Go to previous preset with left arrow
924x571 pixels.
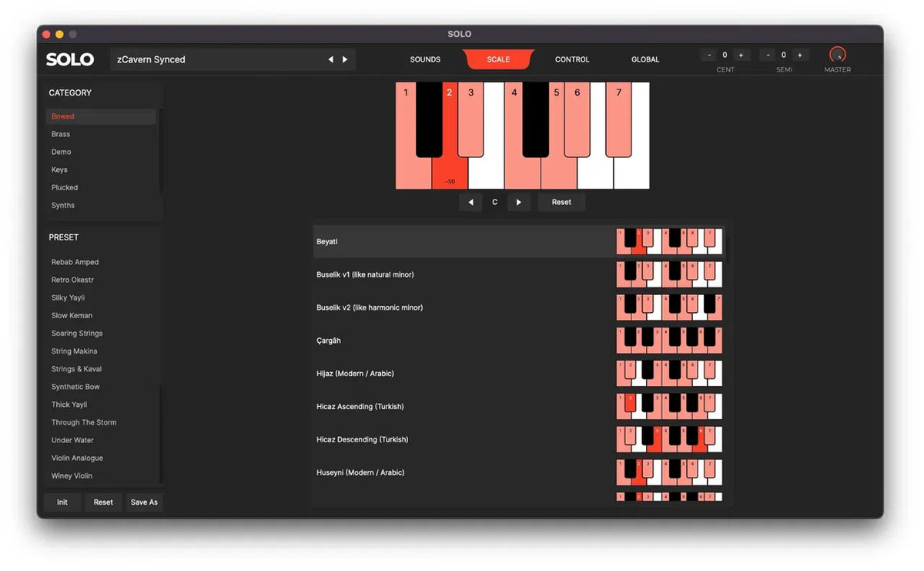tap(330, 59)
